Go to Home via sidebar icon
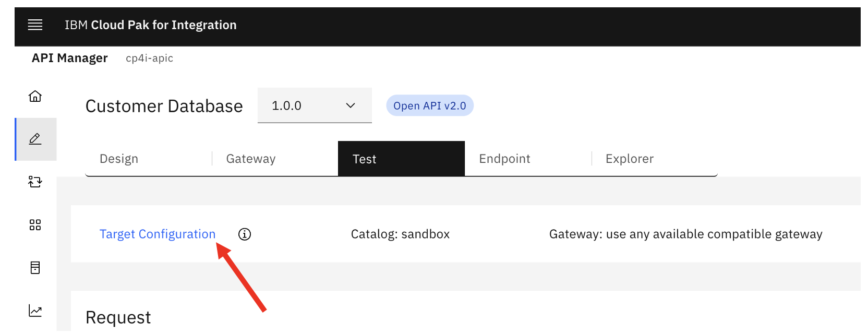 tap(35, 96)
